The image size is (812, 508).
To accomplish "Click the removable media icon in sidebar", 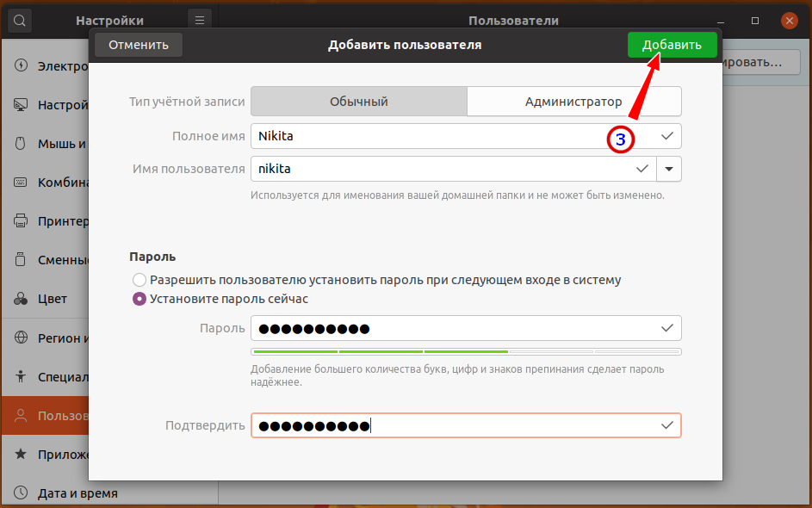I will [x=22, y=260].
